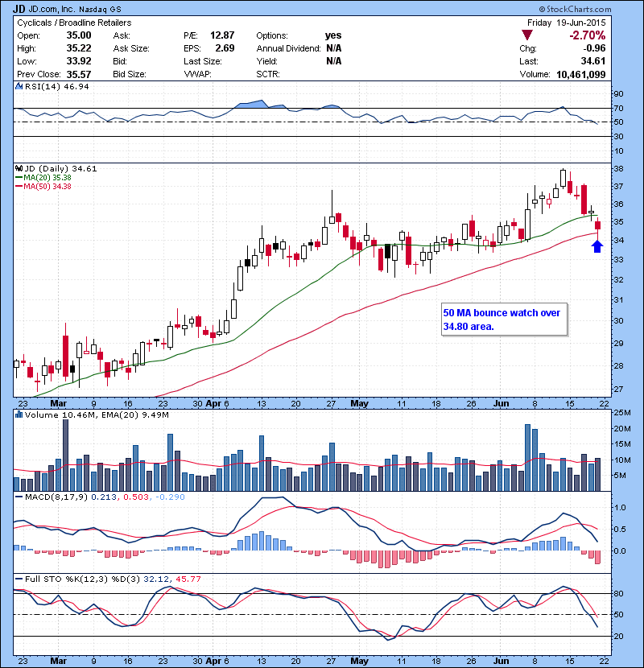Click the RSI(14) indicator icon
Viewport: 644px width, 668px height.
point(19,86)
